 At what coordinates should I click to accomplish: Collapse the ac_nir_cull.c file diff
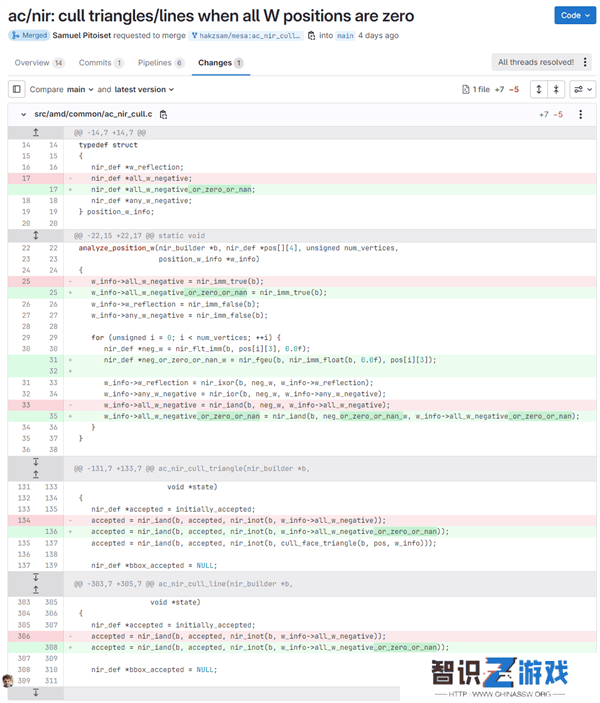point(23,115)
